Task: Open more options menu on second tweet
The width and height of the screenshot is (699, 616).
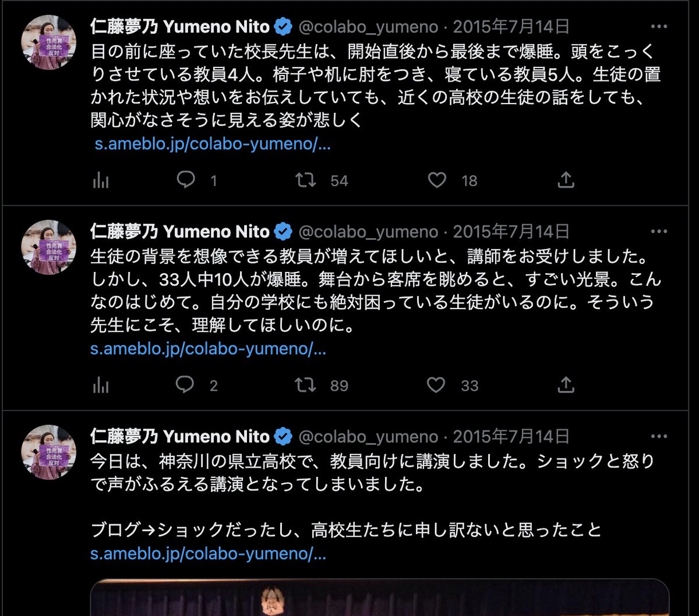Action: (658, 231)
